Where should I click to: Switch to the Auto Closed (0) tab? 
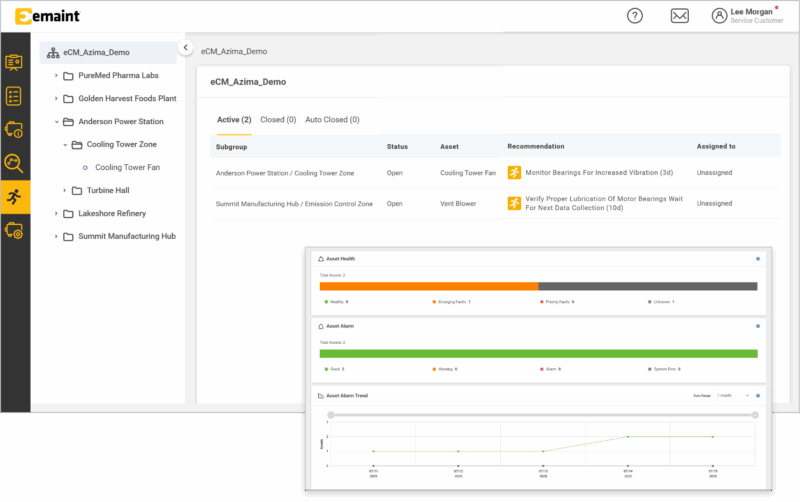(332, 120)
